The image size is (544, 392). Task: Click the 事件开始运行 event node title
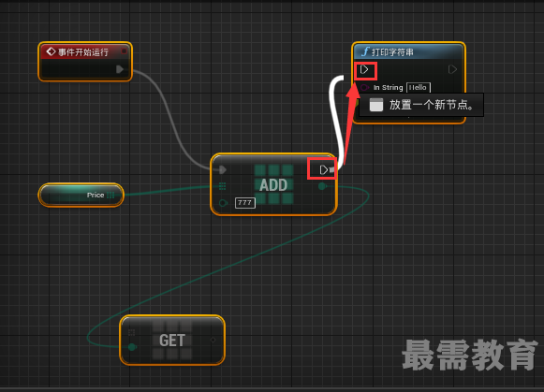click(x=83, y=52)
